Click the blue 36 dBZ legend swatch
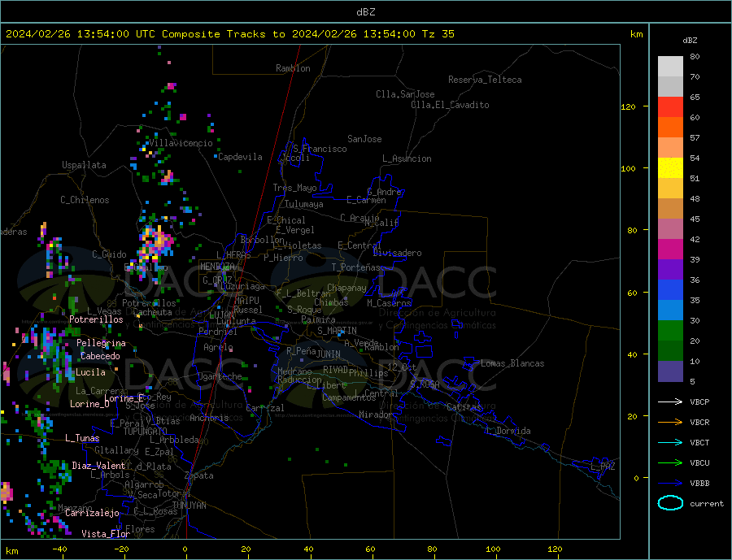732x560 pixels. [670, 290]
